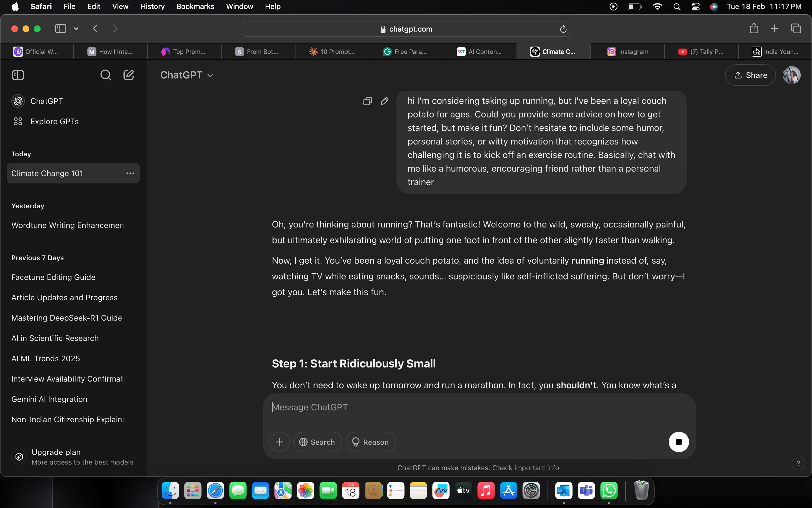Open a new Safari tab

pos(775,29)
